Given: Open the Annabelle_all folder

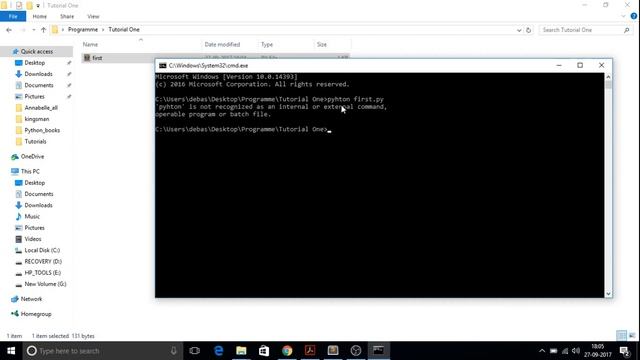Looking at the screenshot, I should click(x=41, y=108).
